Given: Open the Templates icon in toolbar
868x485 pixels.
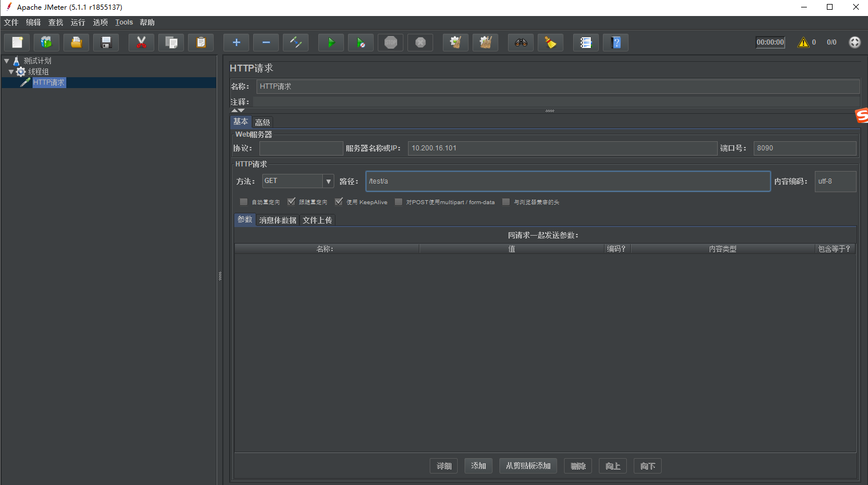Looking at the screenshot, I should coord(47,42).
